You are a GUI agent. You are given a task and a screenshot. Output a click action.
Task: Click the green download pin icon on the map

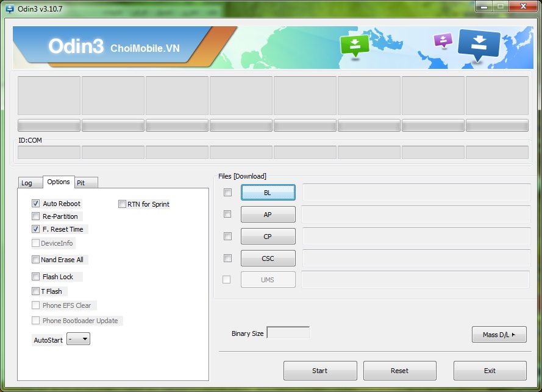pyautogui.click(x=354, y=44)
